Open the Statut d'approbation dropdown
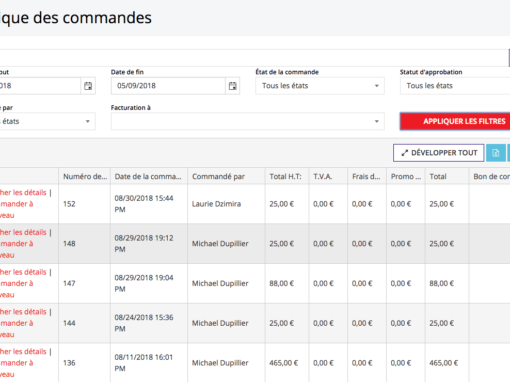This screenshot has height=382, width=510. click(x=455, y=86)
